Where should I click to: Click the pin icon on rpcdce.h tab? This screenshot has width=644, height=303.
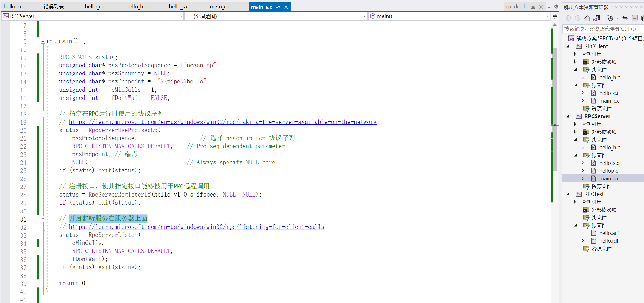(533, 7)
